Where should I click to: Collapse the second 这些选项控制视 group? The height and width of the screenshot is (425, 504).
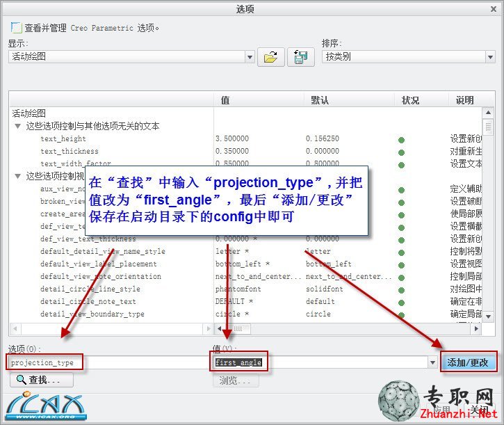17,176
